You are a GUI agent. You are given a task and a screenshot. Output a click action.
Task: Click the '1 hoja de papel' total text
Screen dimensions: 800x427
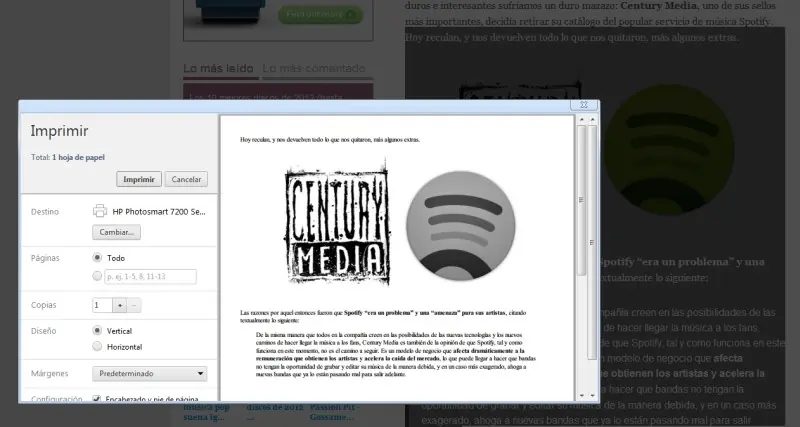click(78, 157)
